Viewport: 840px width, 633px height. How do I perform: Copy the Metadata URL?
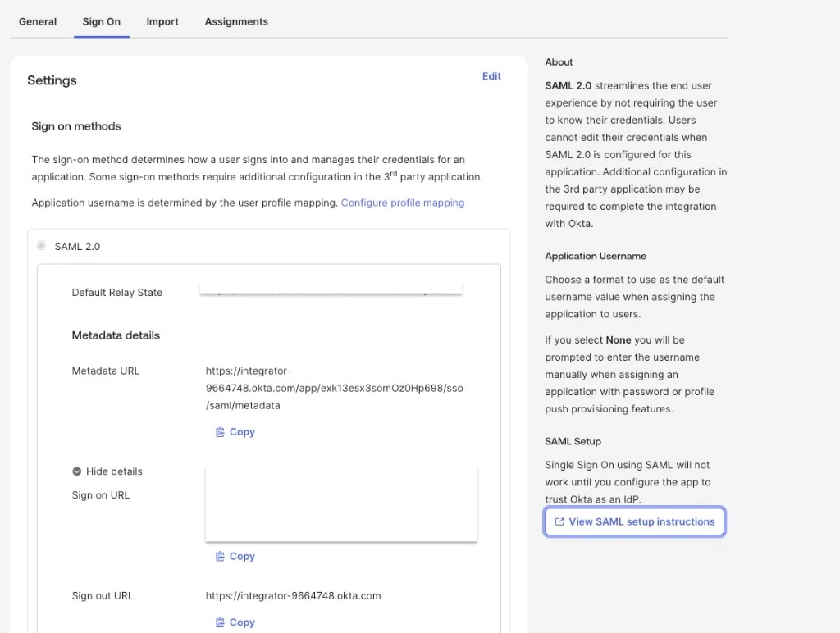235,431
